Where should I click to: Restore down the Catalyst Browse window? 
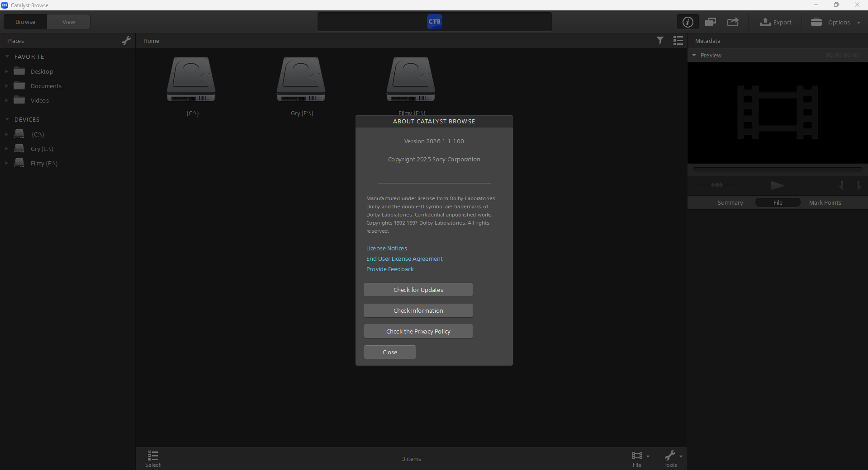(x=836, y=5)
